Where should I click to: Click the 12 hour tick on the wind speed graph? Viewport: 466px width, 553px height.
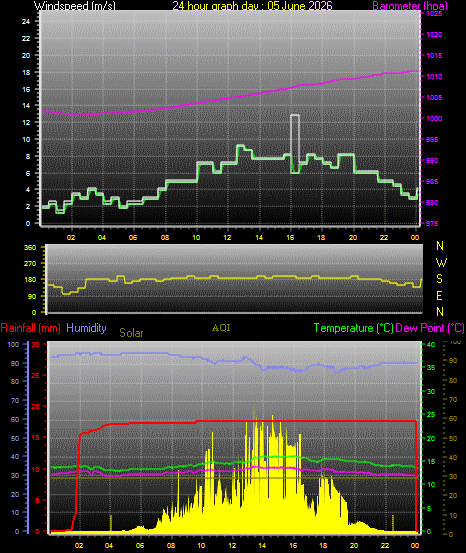point(227,238)
